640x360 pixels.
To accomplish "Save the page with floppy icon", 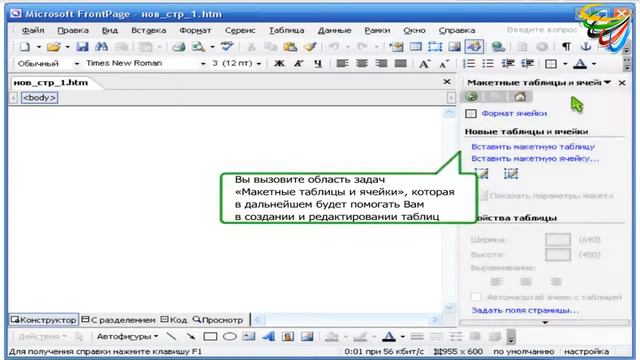I will pos(82,47).
